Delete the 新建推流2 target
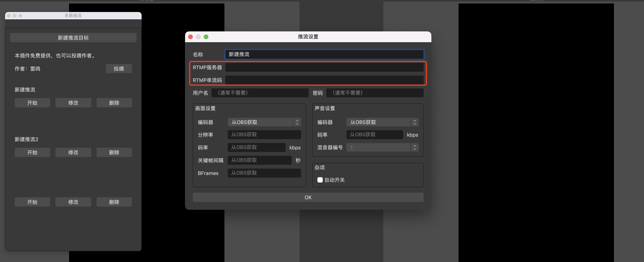This screenshot has height=262, width=644. coord(114,152)
